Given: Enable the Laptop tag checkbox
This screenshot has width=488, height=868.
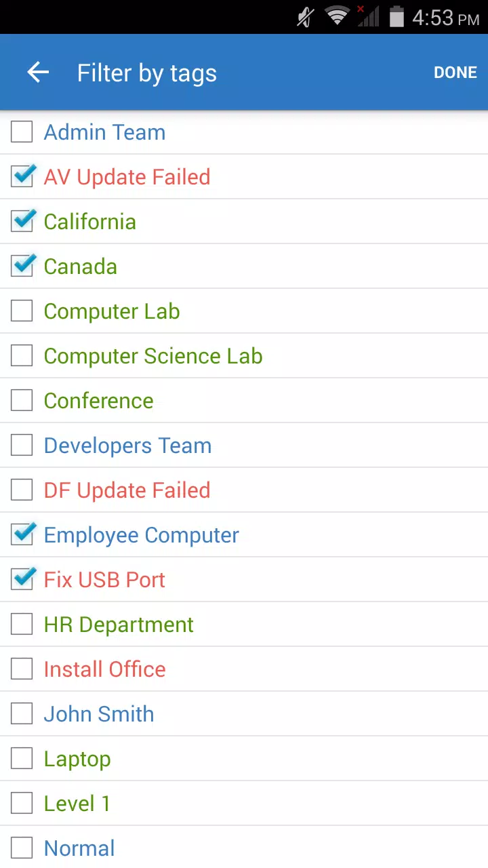Looking at the screenshot, I should pos(22,758).
